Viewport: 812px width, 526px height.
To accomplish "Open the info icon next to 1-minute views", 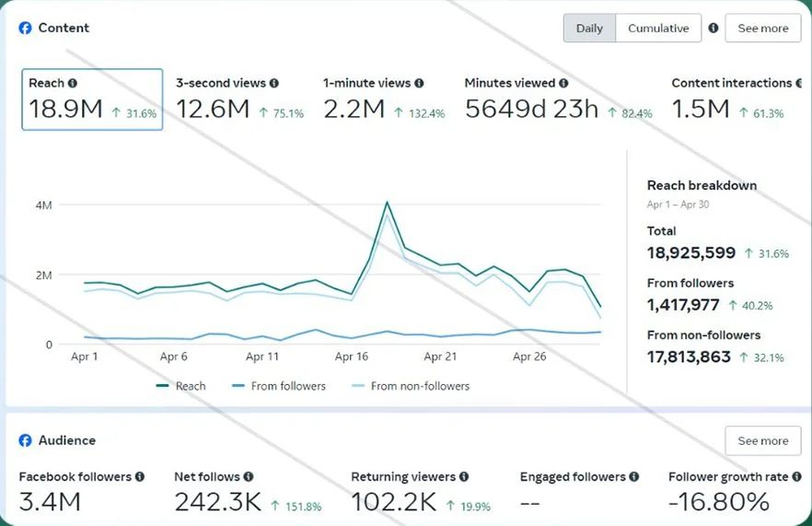I will (x=419, y=83).
